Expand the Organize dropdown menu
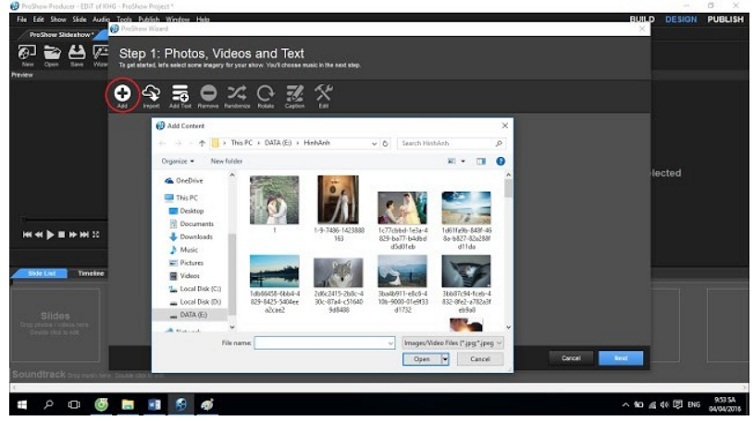 click(177, 160)
